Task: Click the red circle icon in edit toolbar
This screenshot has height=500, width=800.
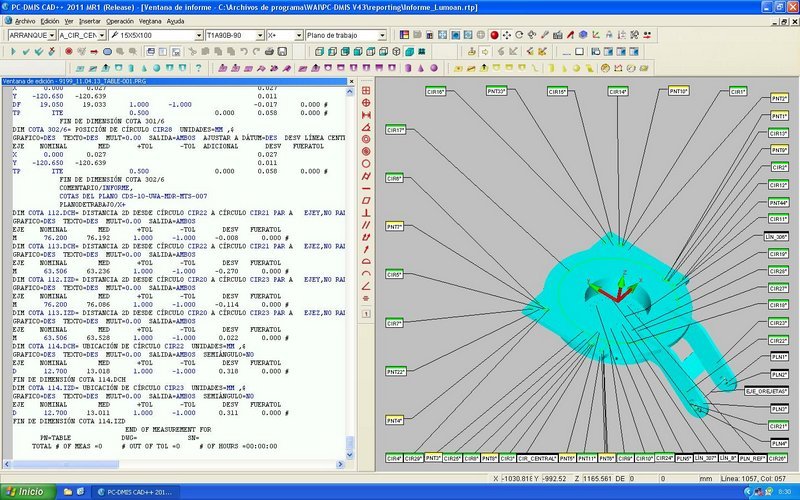Action: [x=68, y=52]
